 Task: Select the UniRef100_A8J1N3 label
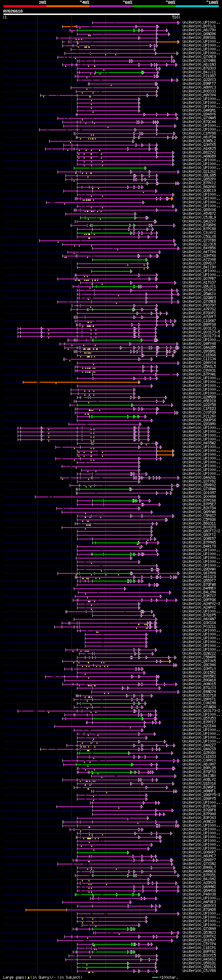(x=199, y=65)
